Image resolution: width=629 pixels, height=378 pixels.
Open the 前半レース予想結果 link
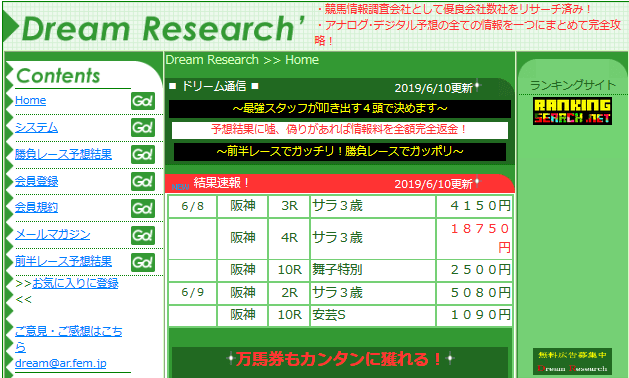pos(63,262)
